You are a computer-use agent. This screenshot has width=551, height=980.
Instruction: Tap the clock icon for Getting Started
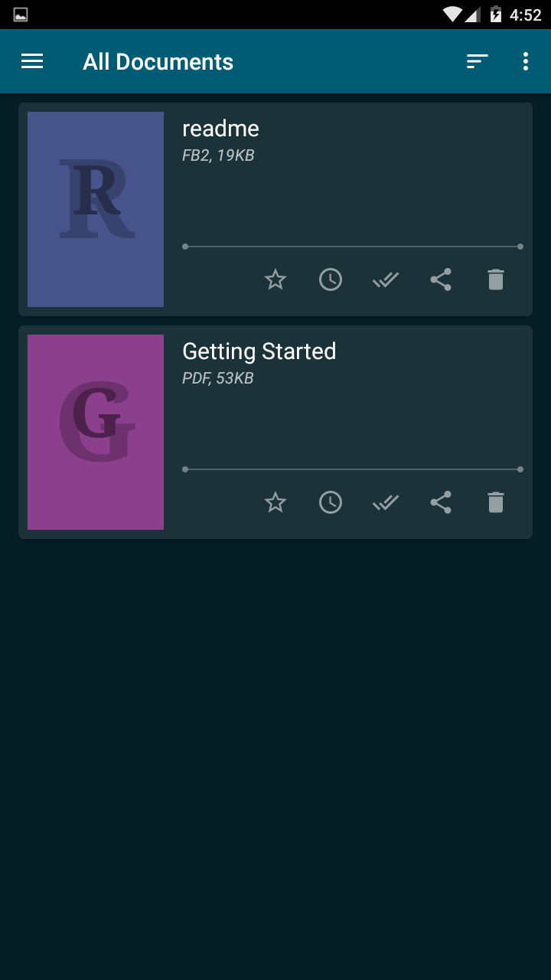(331, 502)
